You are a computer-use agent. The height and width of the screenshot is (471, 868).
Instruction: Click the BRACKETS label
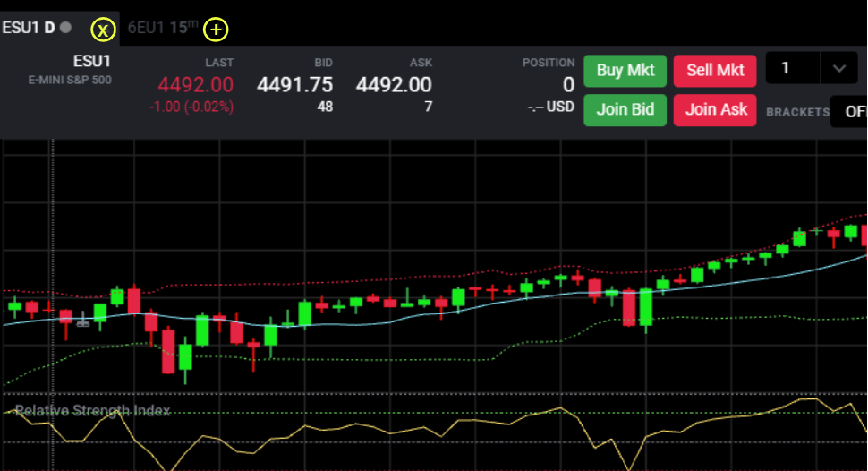797,112
